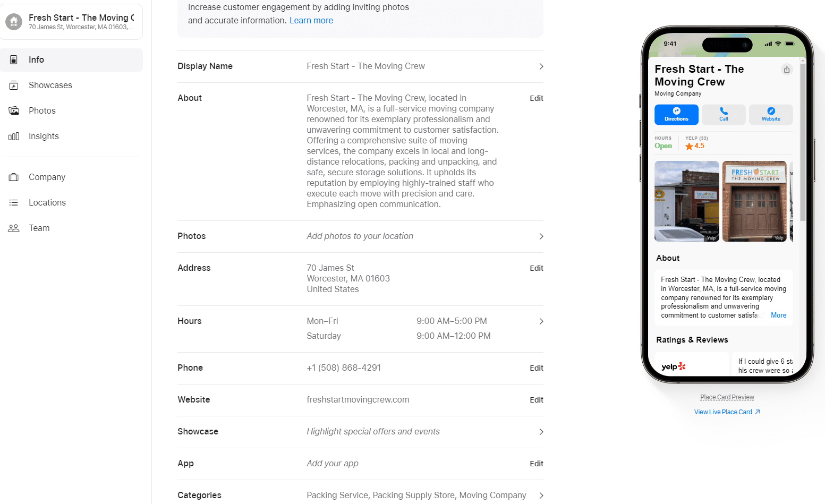Edit the About description
The width and height of the screenshot is (825, 504).
click(537, 98)
